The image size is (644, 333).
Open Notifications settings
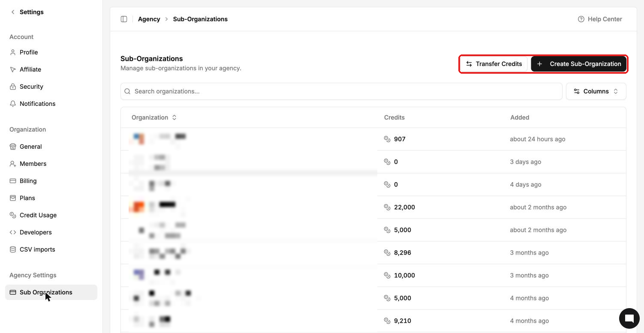pos(51,104)
